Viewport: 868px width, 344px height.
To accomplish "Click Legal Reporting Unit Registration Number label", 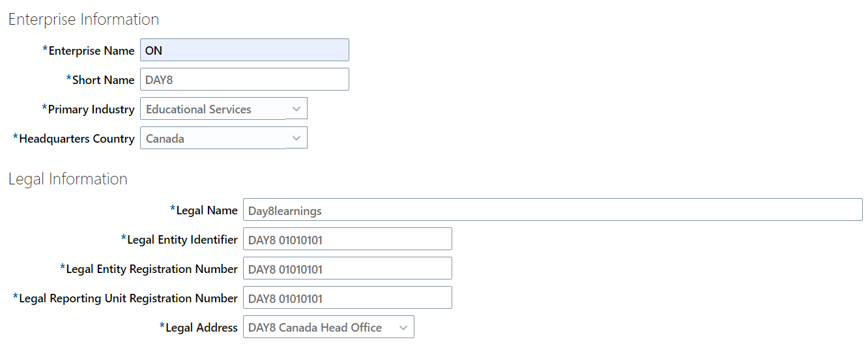I will 128,298.
